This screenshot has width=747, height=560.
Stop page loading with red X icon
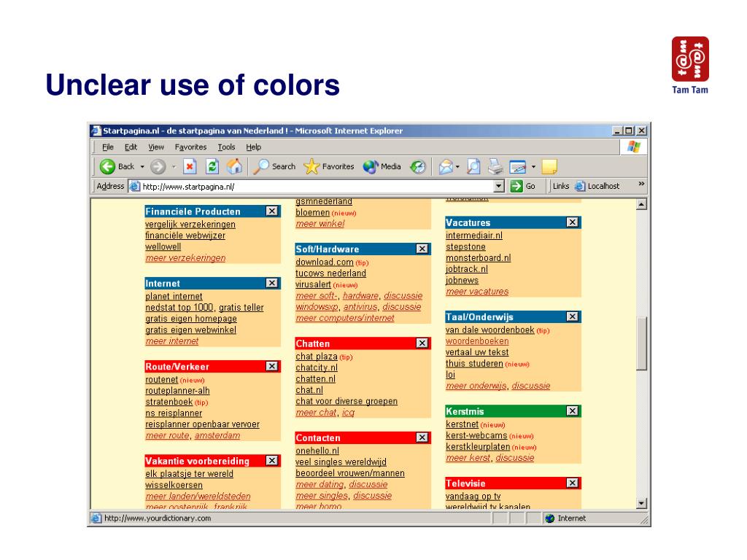[190, 166]
